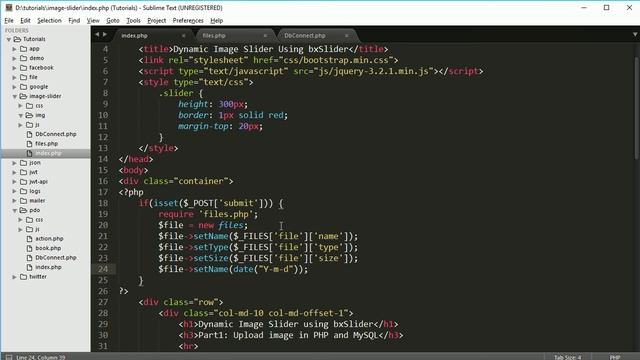The height and width of the screenshot is (360, 640).
Task: Click the google folder icon
Action: [x=24, y=87]
